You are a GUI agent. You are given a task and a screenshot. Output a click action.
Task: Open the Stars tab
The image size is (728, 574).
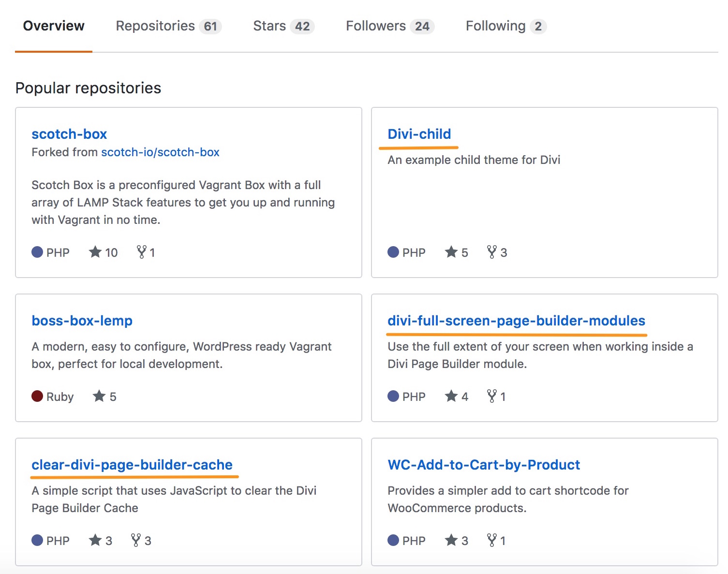[284, 26]
